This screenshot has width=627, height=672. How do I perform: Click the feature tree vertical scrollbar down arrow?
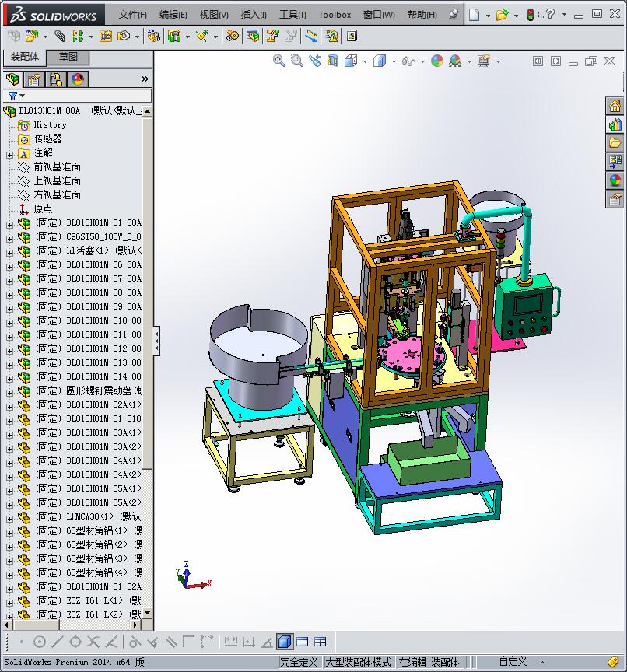point(148,613)
